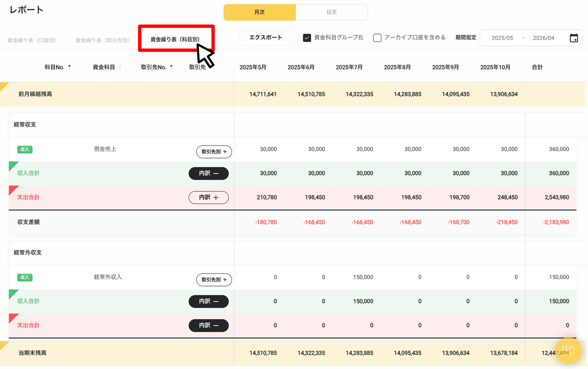Enable アーカイブ口座を含める option
This screenshot has height=369, width=588.
click(x=377, y=38)
